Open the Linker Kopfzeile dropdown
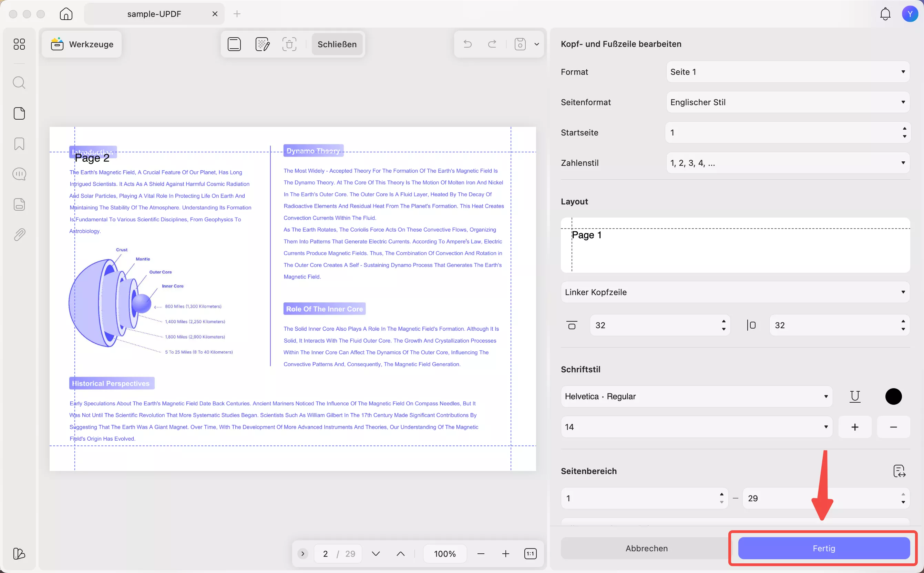This screenshot has width=924, height=573. pyautogui.click(x=734, y=292)
